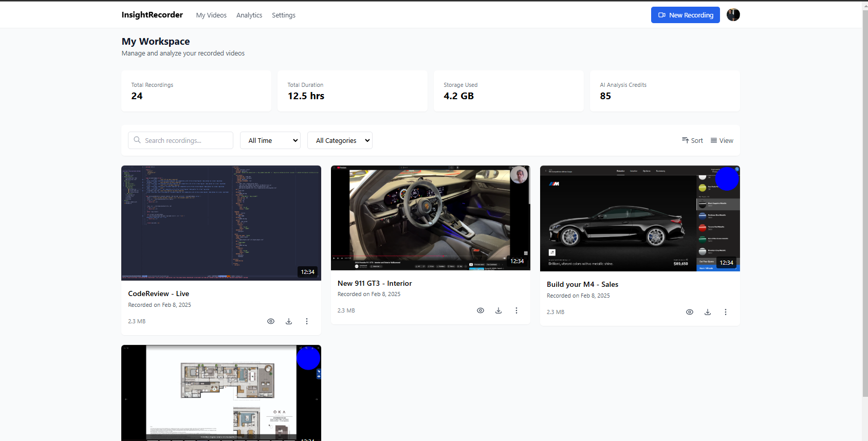Preview New 911 GT3 - Interior via eye icon
The width and height of the screenshot is (868, 441).
(x=481, y=310)
